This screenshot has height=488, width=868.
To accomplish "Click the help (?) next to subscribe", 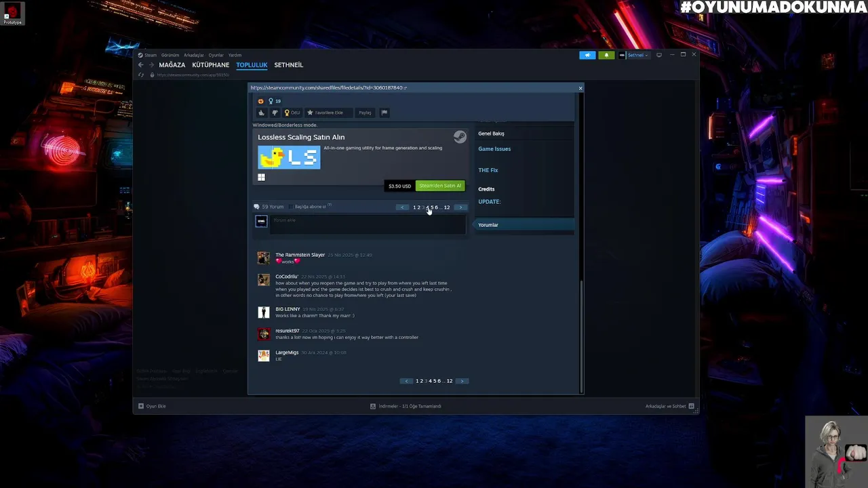I will [x=330, y=205].
